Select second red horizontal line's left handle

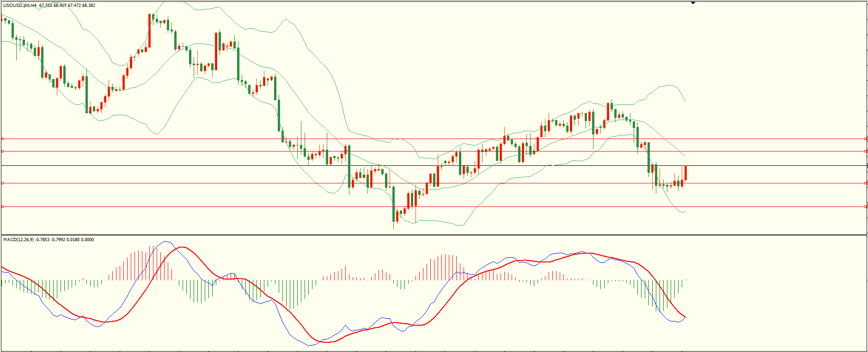click(x=3, y=151)
